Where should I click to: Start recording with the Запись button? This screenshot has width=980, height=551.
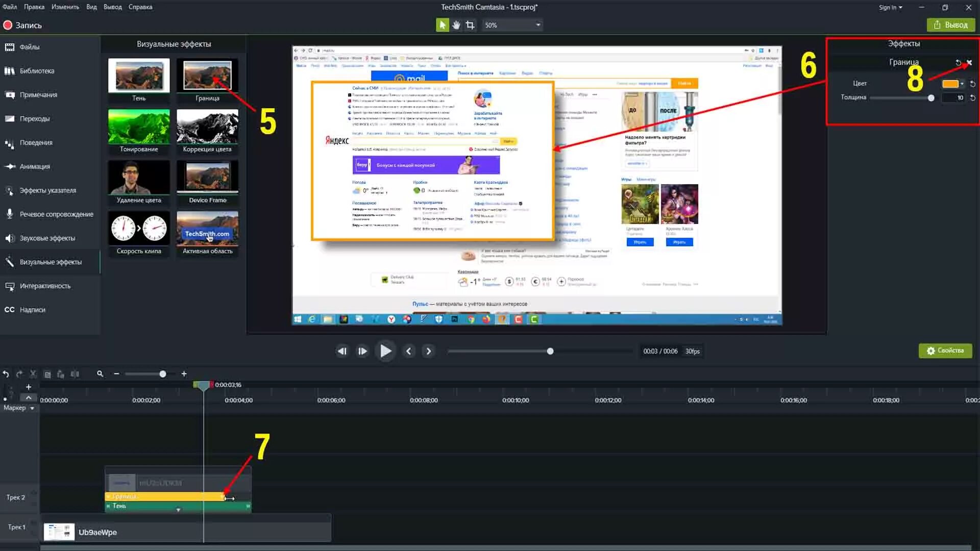22,25
